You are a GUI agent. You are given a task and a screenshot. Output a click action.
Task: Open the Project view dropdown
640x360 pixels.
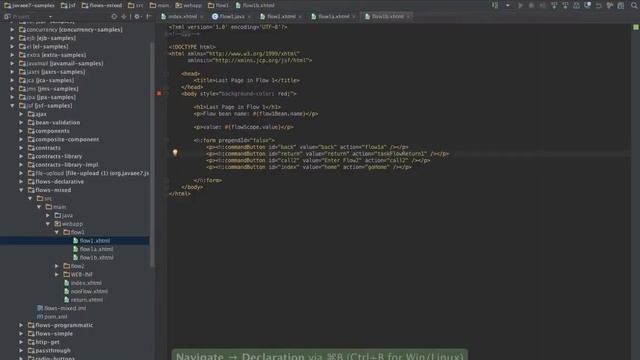tap(50, 17)
